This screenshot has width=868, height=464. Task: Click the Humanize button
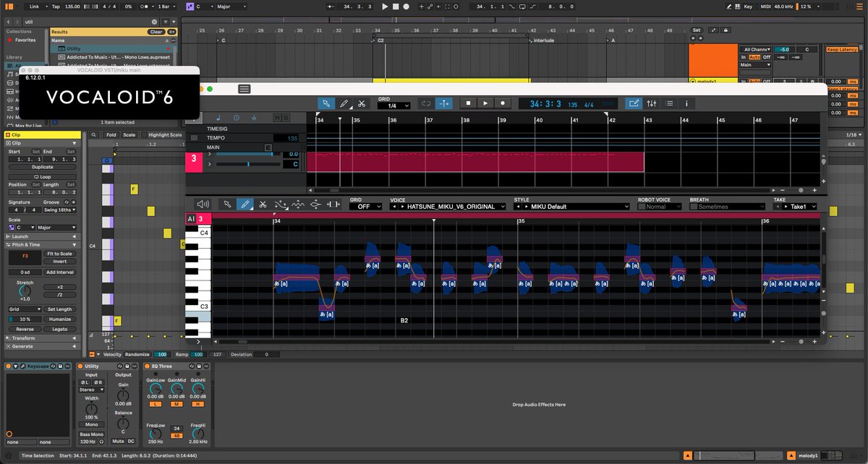click(x=60, y=319)
